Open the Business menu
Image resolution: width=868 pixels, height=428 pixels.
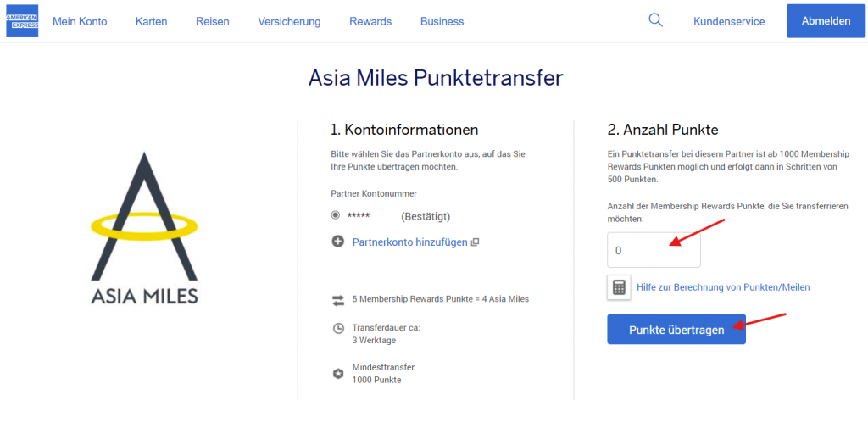(442, 21)
